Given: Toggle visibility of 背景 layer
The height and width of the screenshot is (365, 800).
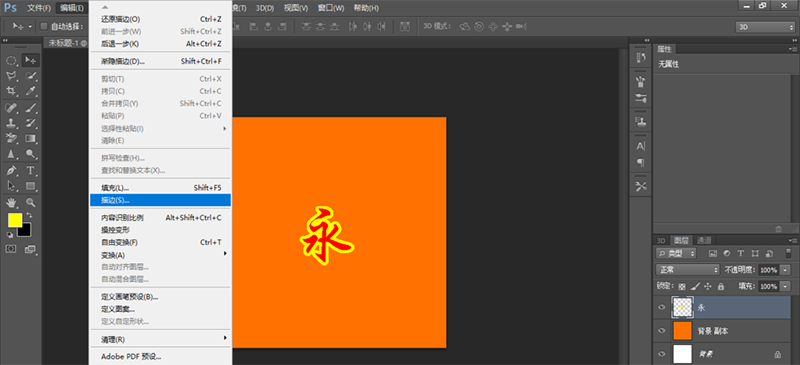Looking at the screenshot, I should (x=662, y=354).
